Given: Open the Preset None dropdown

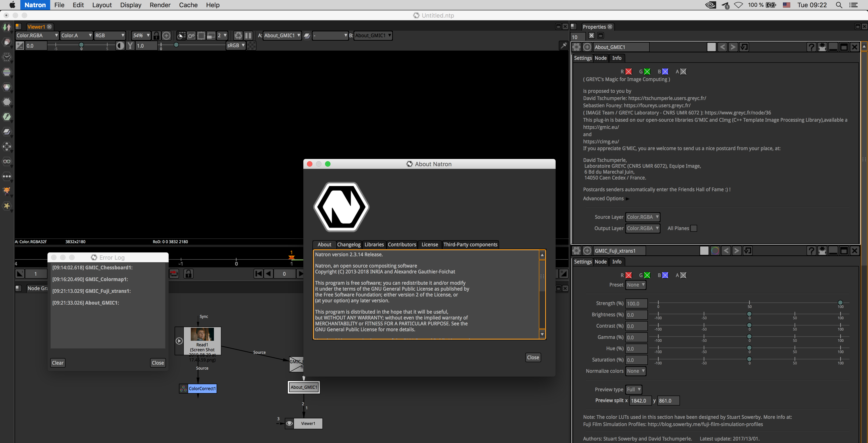Looking at the screenshot, I should pyautogui.click(x=635, y=285).
